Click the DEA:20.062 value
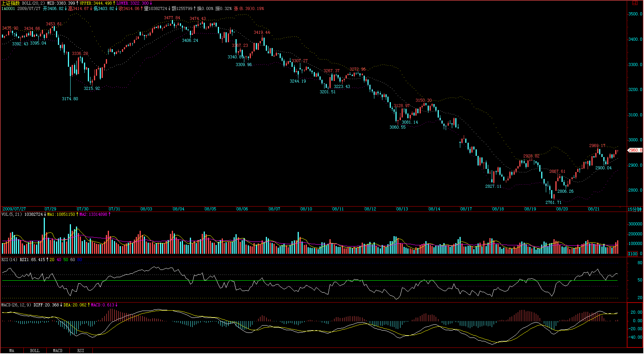644x354 pixels. click(76, 305)
